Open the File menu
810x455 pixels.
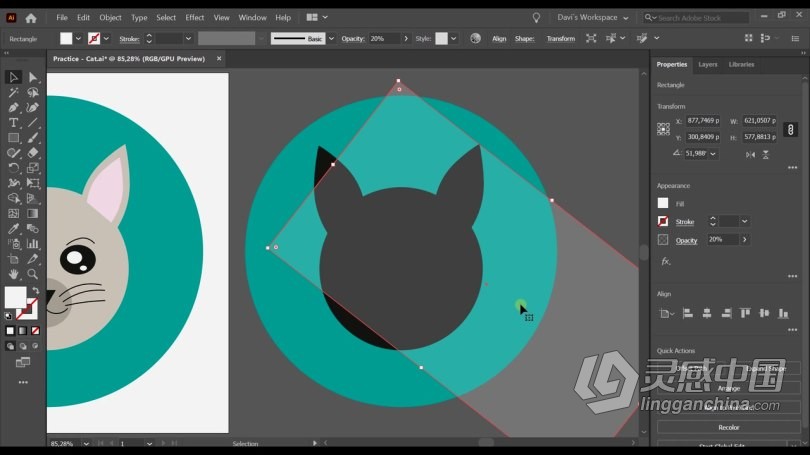tap(62, 18)
